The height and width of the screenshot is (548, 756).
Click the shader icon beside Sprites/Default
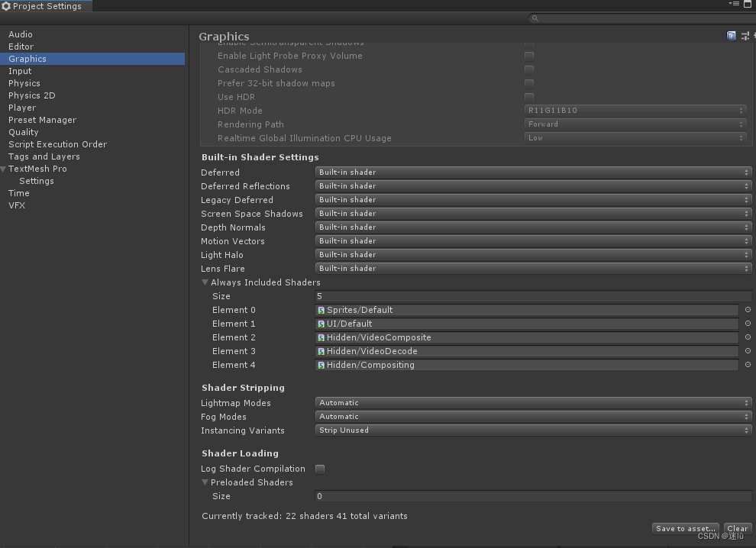pos(321,310)
